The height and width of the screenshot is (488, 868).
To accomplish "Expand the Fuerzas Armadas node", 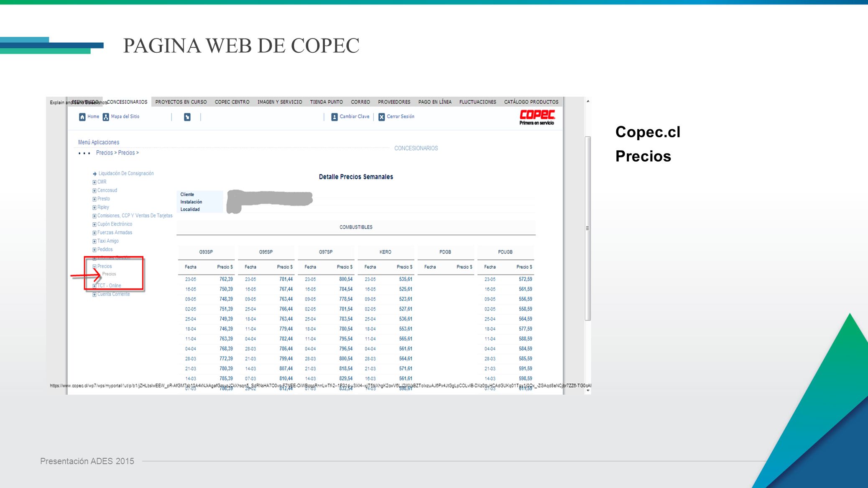I will 94,233.
